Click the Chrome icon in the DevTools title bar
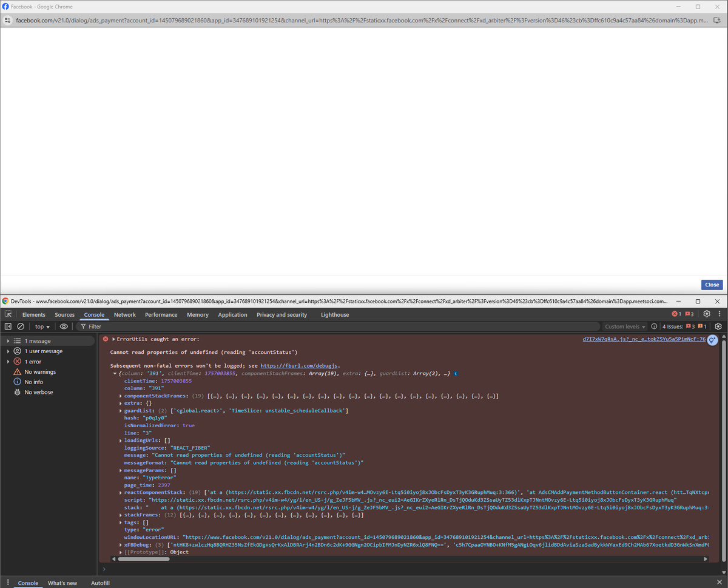Viewport: 728px width, 588px height. coord(5,301)
